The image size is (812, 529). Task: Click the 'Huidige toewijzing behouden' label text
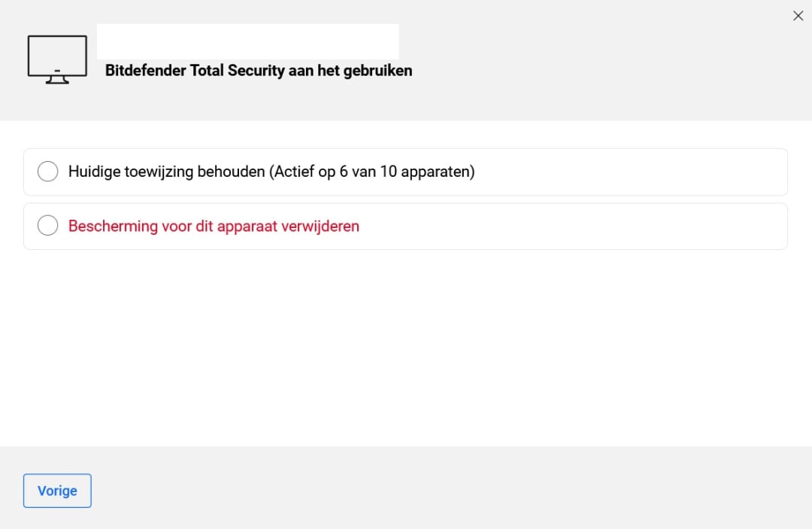168,172
